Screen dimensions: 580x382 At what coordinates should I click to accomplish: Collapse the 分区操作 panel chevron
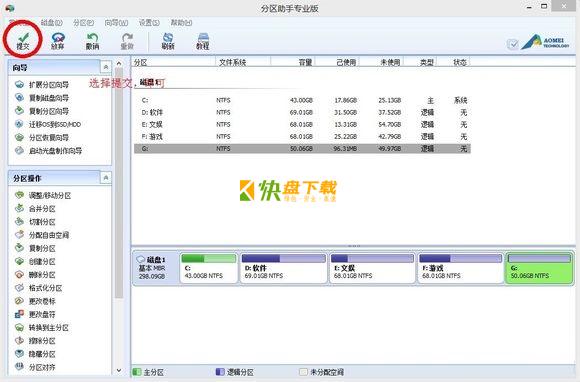click(x=106, y=178)
